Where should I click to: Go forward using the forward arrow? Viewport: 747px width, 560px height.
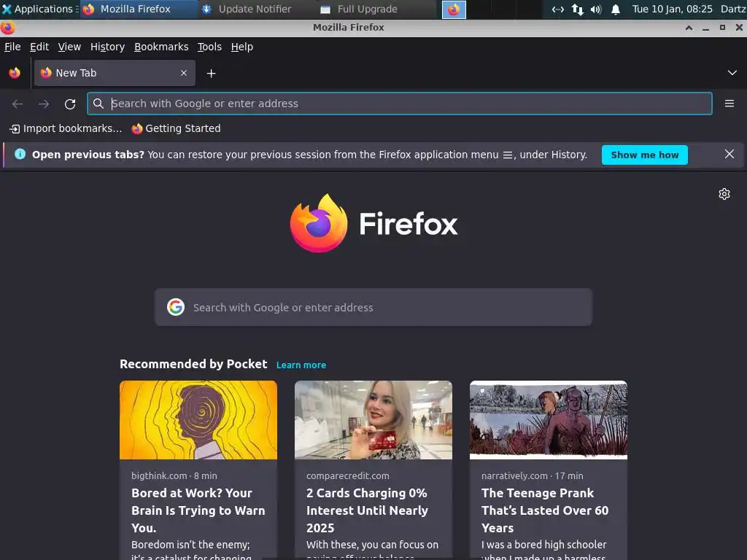click(43, 104)
